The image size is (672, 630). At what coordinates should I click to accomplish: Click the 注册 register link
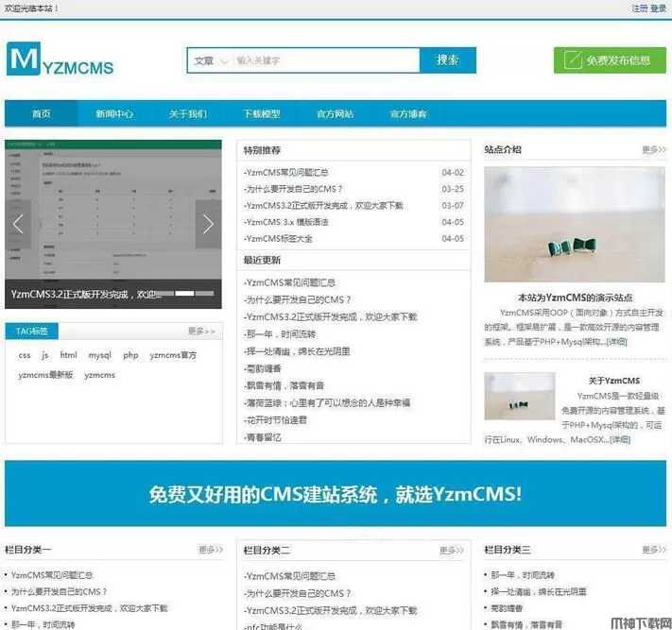pyautogui.click(x=639, y=9)
